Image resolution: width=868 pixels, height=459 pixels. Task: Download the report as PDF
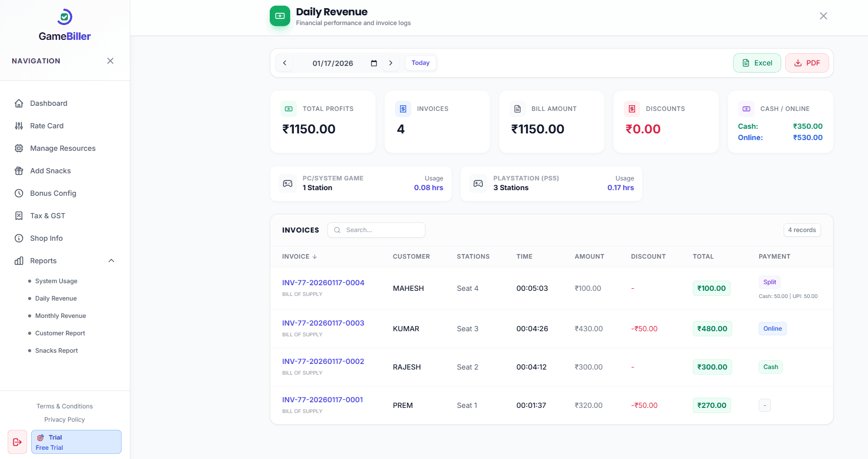807,63
